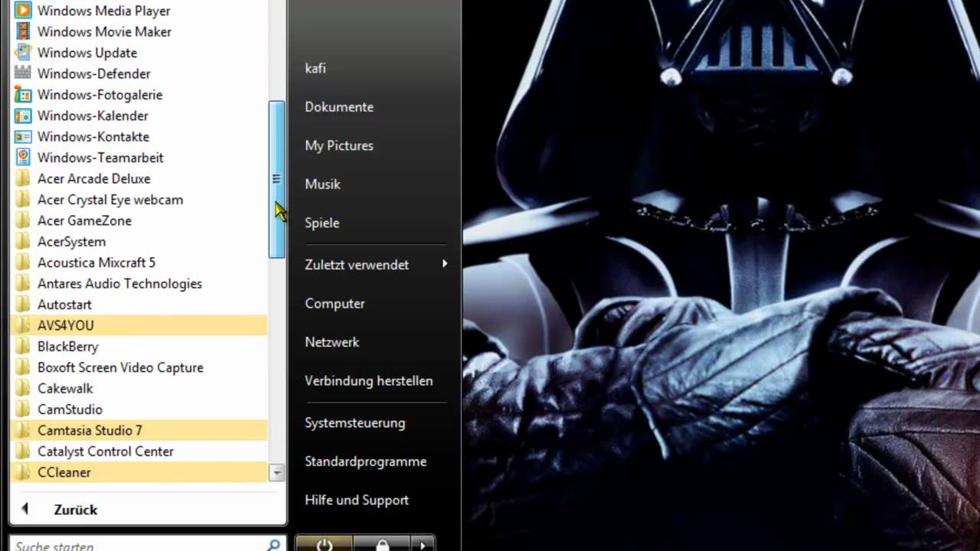Viewport: 980px width, 551px height.
Task: Click scrollbar down arrow in programs list
Action: (277, 474)
